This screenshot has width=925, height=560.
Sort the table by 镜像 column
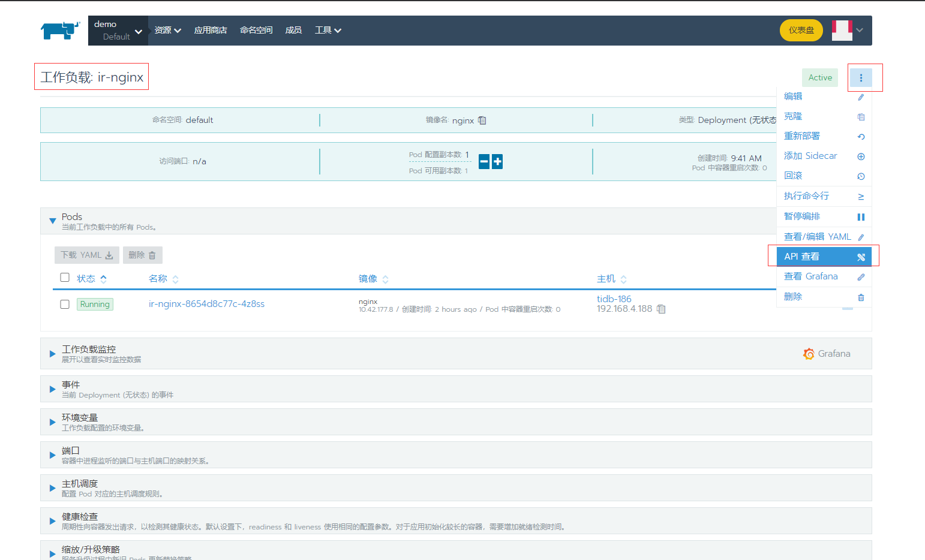point(374,279)
